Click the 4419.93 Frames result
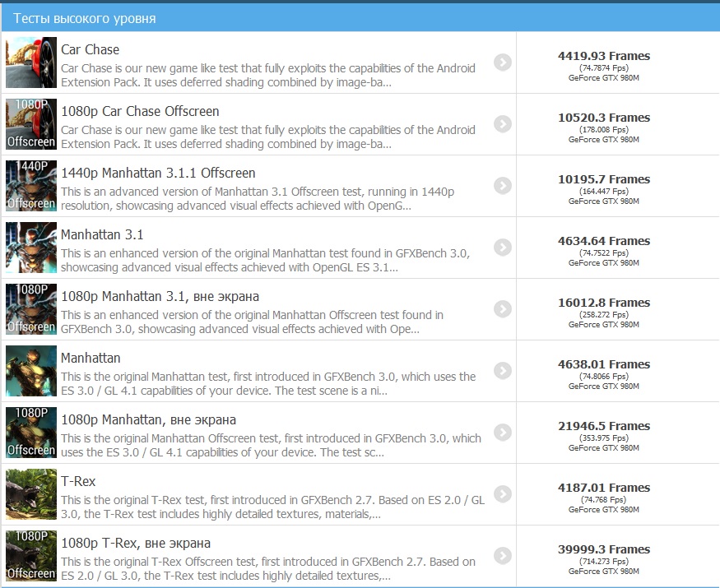Screen dimensions: 720x588 point(604,56)
